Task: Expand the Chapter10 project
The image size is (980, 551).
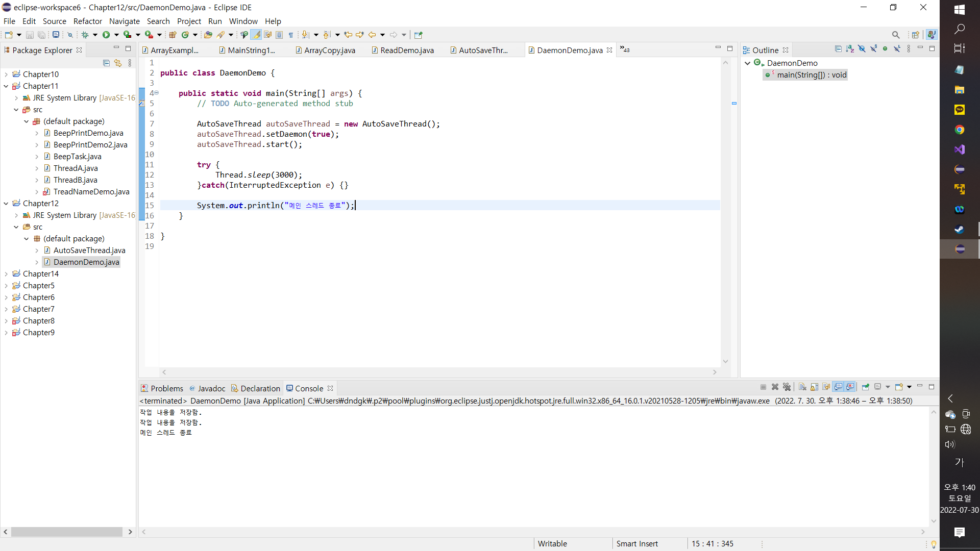Action: [6, 74]
